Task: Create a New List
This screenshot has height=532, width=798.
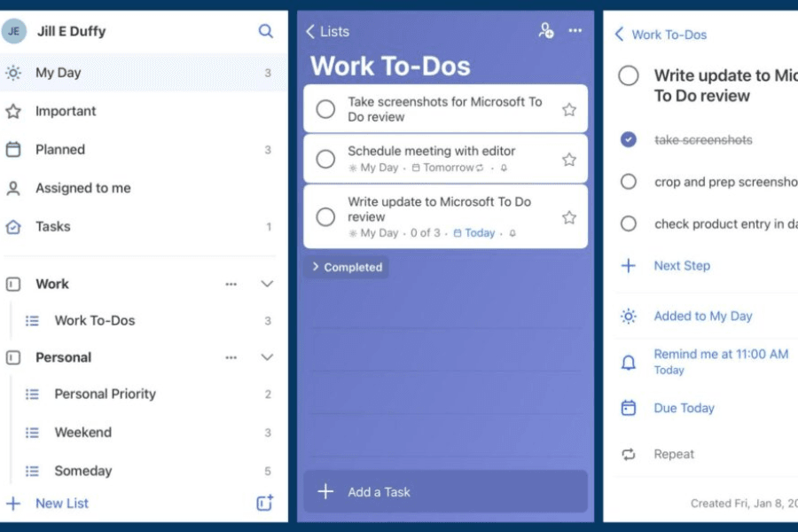Action: click(x=61, y=503)
